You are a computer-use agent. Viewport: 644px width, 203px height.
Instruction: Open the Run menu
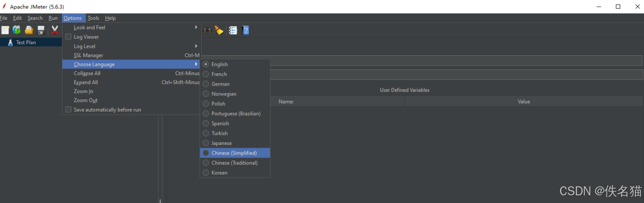[53, 18]
